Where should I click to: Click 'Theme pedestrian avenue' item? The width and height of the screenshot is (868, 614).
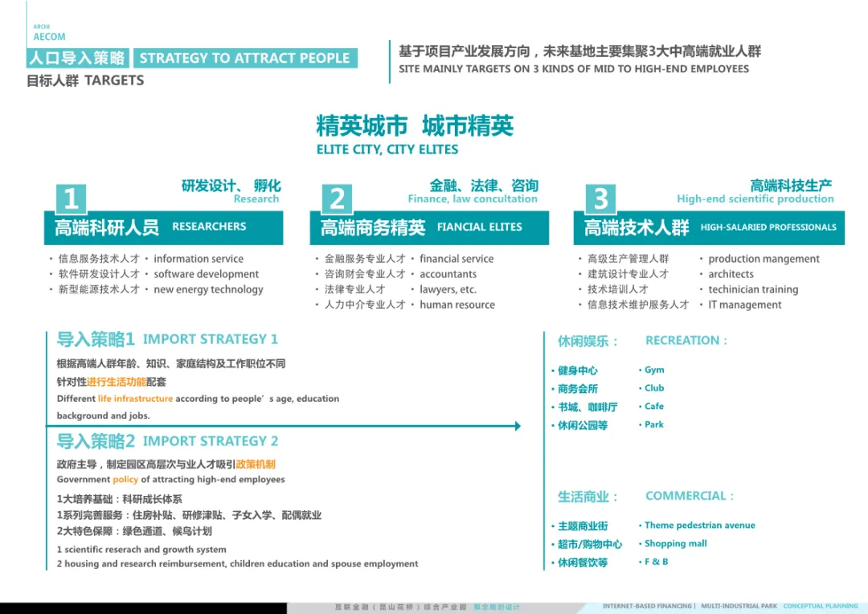[x=700, y=526]
